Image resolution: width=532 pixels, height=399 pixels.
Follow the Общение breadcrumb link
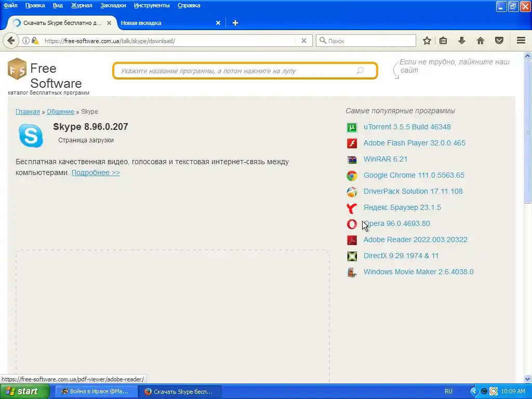click(x=60, y=112)
